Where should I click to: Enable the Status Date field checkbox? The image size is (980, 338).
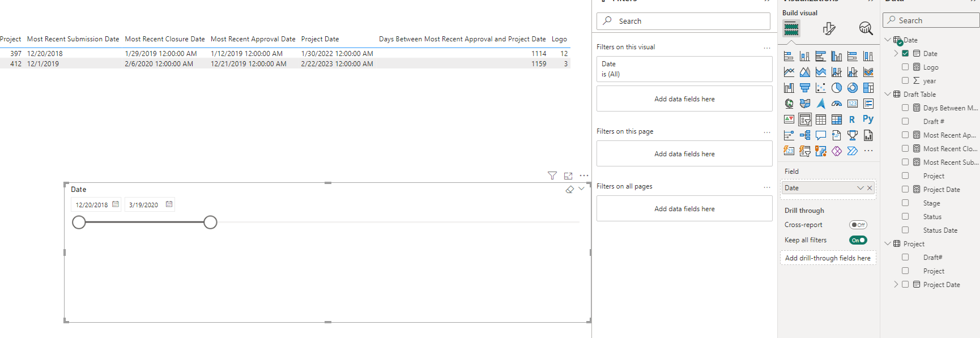pyautogui.click(x=905, y=230)
